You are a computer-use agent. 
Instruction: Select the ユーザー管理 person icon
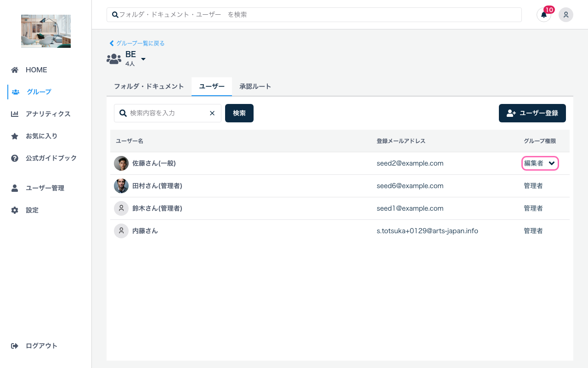[14, 188]
